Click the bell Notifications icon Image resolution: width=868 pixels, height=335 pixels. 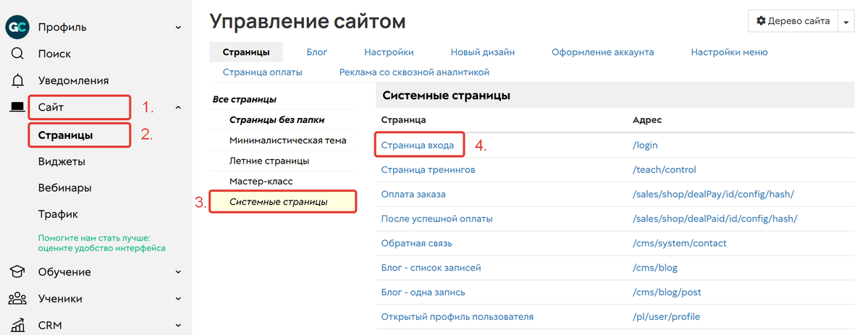click(17, 81)
